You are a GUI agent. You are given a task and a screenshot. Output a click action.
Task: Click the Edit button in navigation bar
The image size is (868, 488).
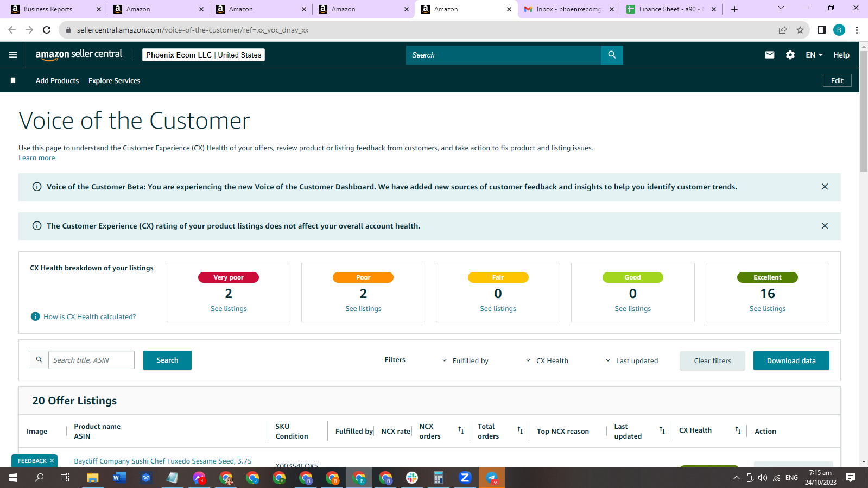(x=837, y=80)
